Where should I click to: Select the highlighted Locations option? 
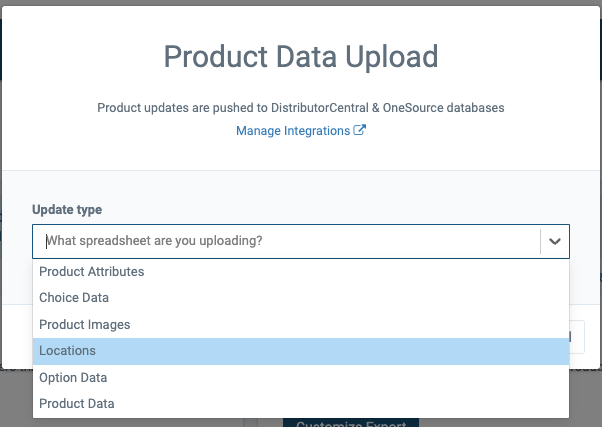point(301,351)
